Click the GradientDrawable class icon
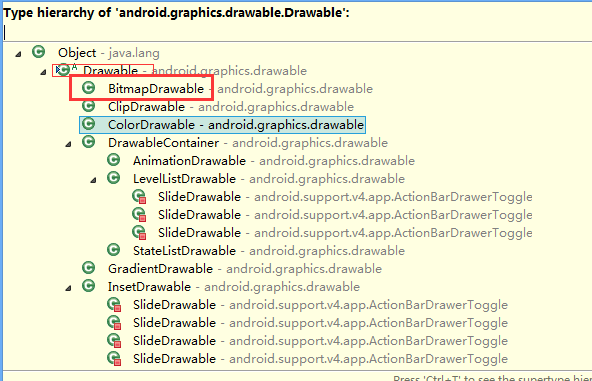The height and width of the screenshot is (381, 592). pos(88,268)
